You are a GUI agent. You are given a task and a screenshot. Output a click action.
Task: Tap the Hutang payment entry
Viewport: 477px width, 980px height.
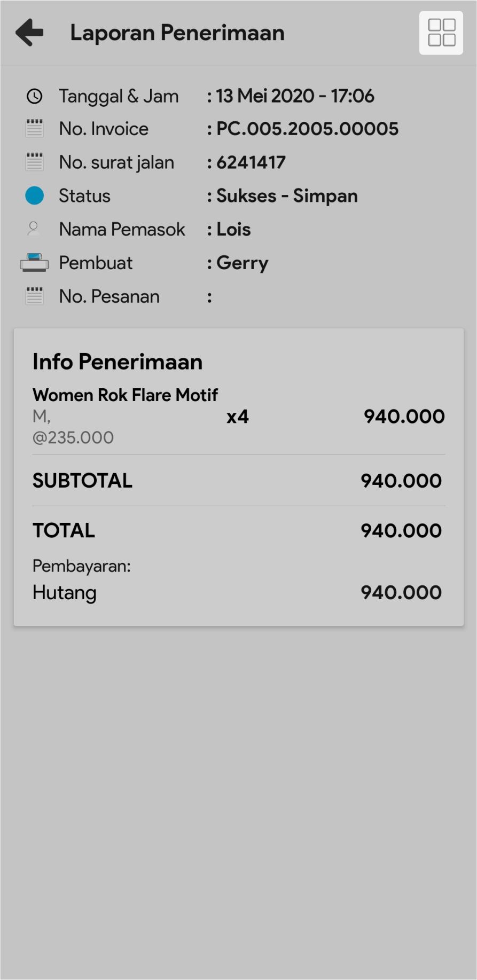coord(65,592)
